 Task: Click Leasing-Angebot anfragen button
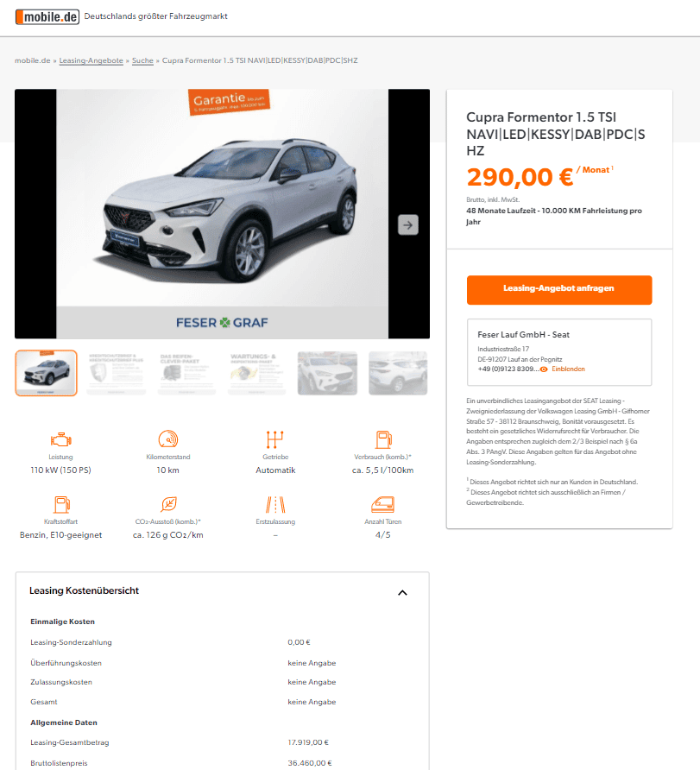tap(559, 290)
